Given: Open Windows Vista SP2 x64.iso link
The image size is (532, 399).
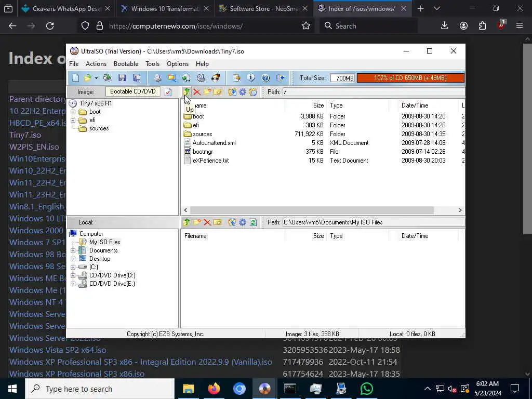Looking at the screenshot, I should pyautogui.click(x=58, y=350).
